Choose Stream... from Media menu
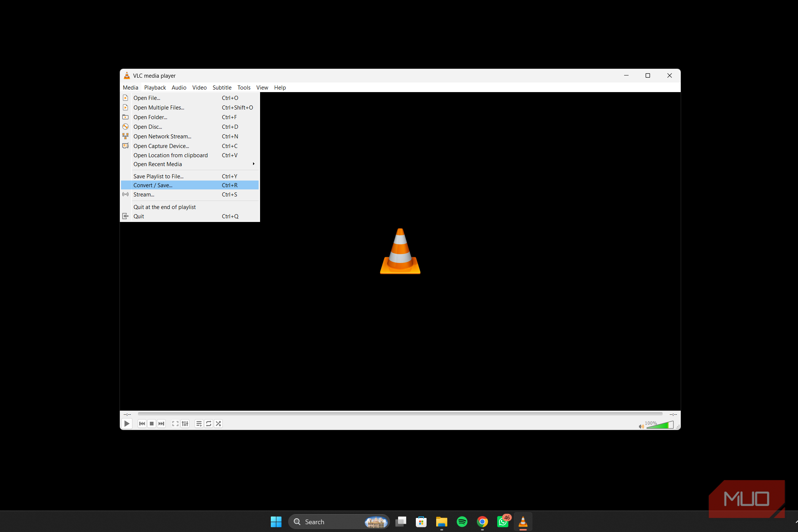Viewport: 798px width, 532px height. [190, 195]
